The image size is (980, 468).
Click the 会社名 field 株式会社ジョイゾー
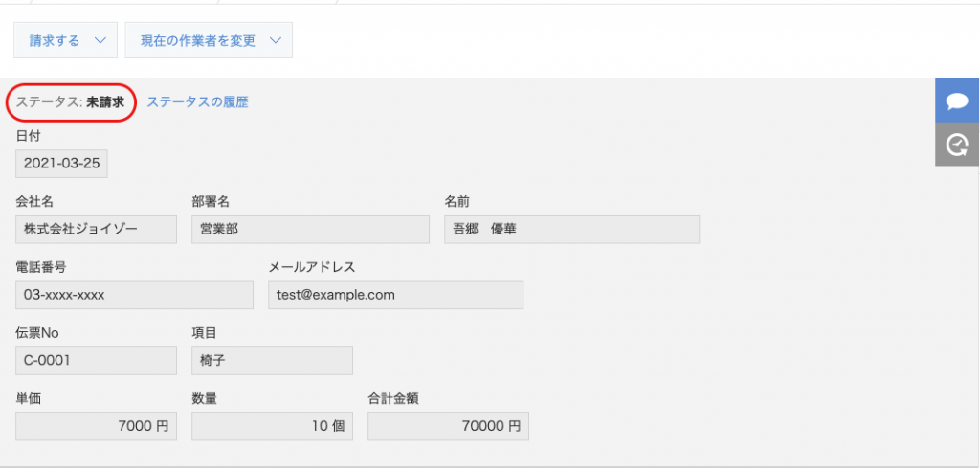[97, 230]
